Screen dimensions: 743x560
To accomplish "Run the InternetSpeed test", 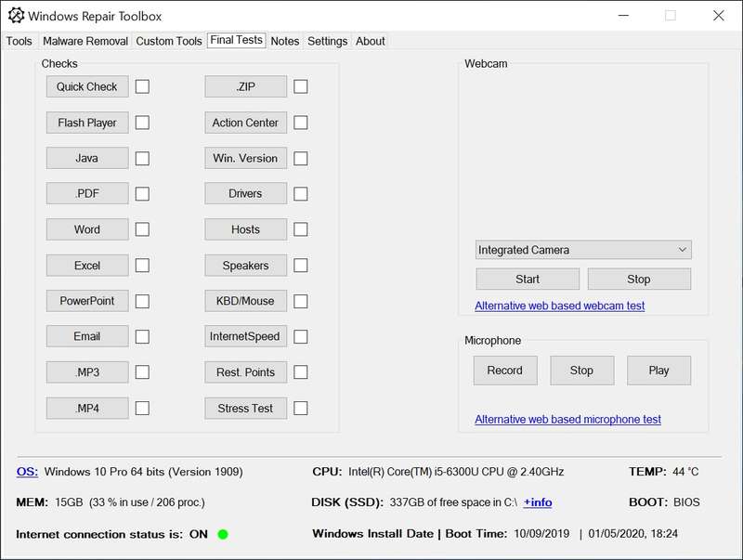I will tap(245, 336).
